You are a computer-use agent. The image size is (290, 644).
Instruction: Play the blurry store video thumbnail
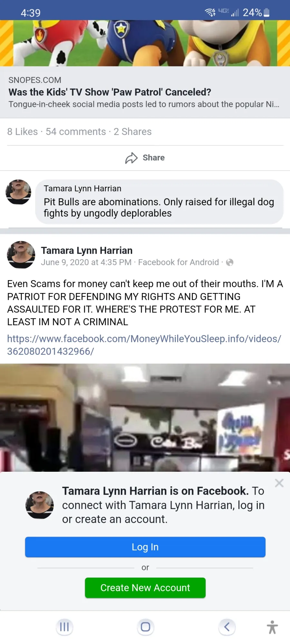(x=145, y=418)
